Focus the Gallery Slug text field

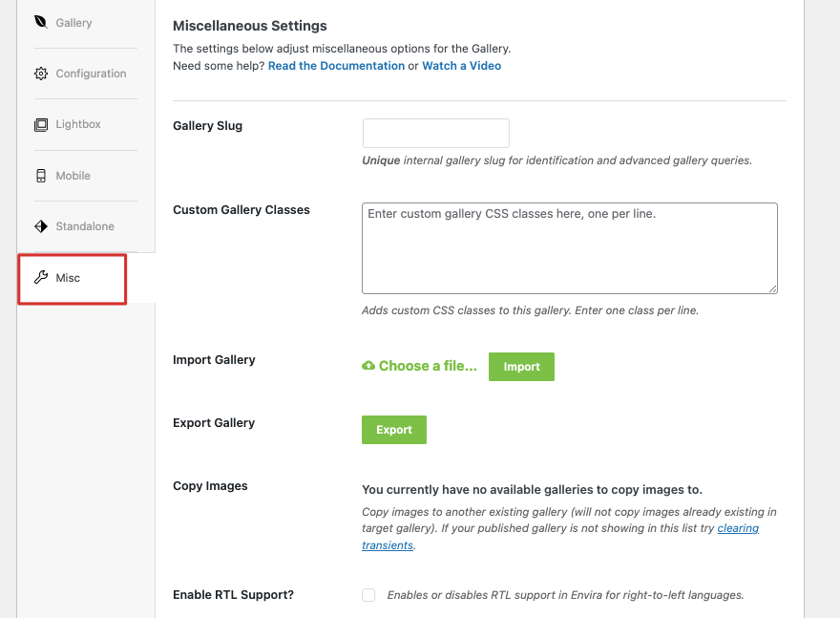(436, 133)
